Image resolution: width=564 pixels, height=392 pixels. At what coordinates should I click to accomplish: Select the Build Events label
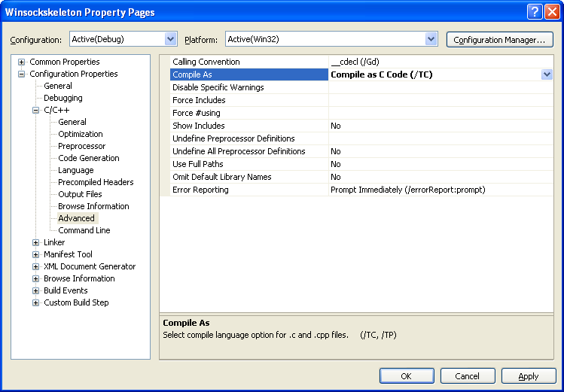pos(66,290)
